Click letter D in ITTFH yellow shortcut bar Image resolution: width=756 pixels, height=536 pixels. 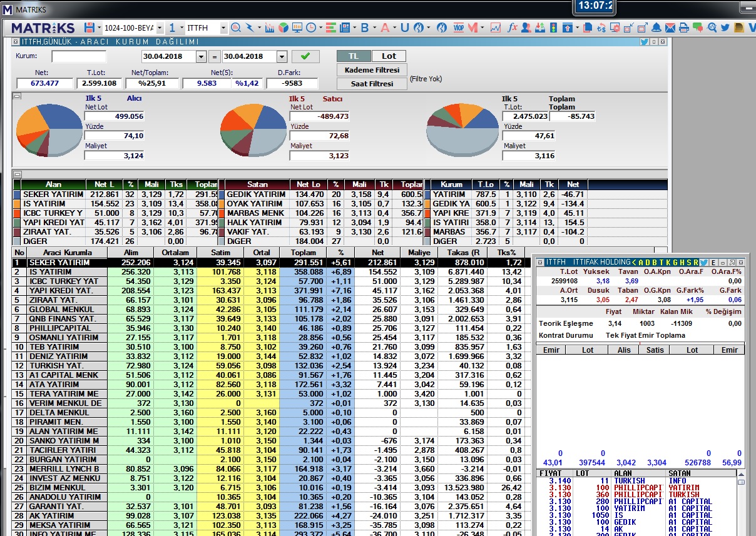[649, 262]
